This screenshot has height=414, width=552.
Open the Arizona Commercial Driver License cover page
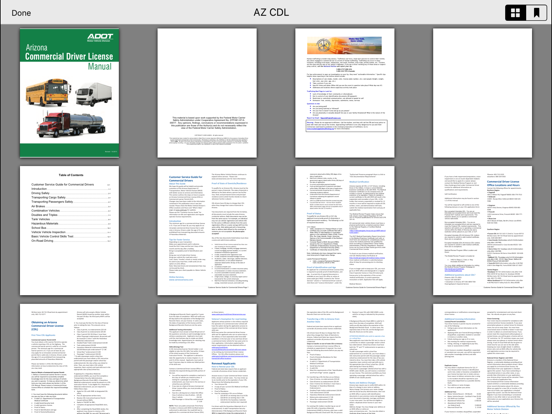[x=69, y=93]
